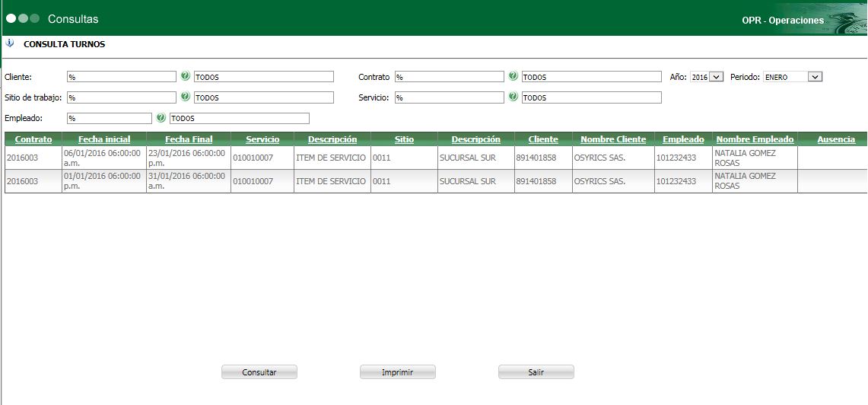Sort by the Fecha inicial column header
The image size is (868, 405).
[104, 139]
